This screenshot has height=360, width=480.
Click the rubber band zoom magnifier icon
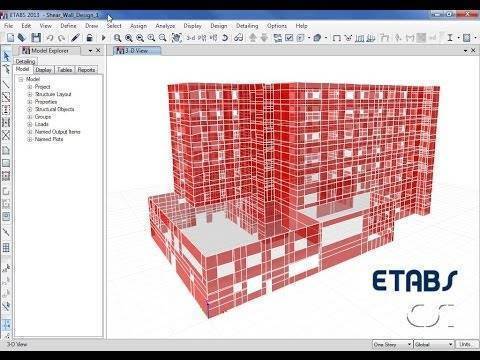click(117, 38)
